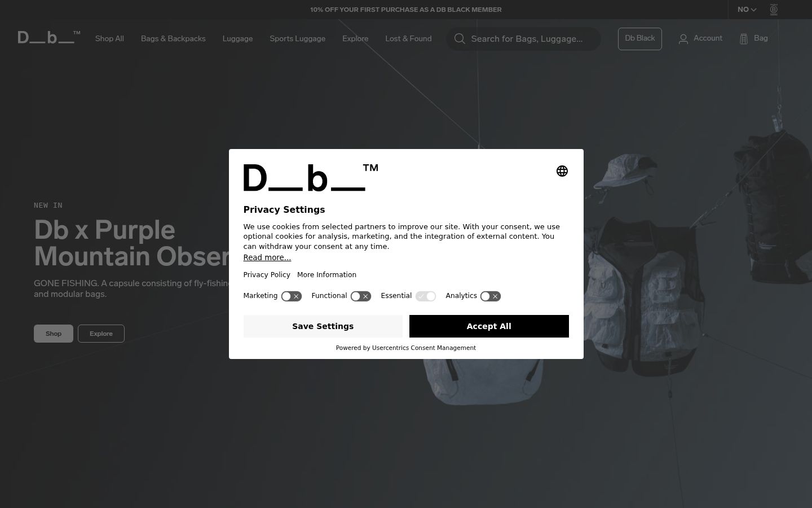Open the Read more... link
Screen dimensions: 812x508
(267, 257)
